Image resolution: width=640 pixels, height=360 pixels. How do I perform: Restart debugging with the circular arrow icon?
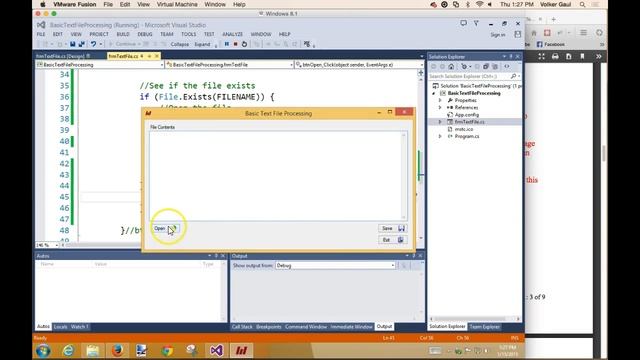click(x=244, y=44)
